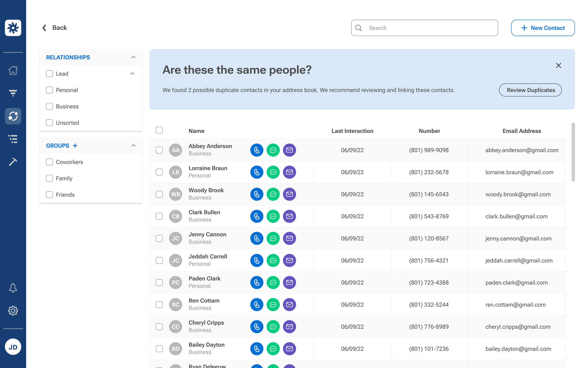Open the funnel icon in sidebar
The width and height of the screenshot is (588, 368).
click(13, 93)
